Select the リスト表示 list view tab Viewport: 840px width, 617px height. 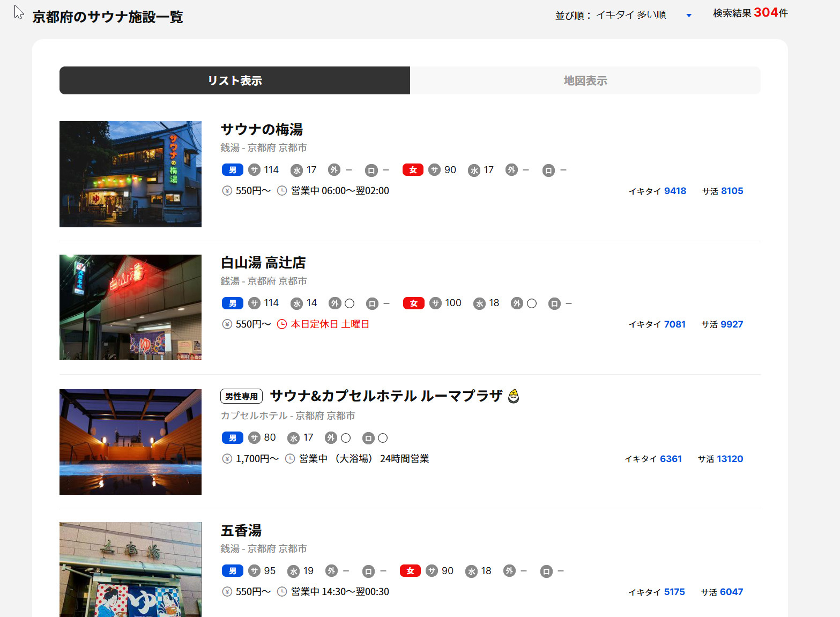[235, 80]
